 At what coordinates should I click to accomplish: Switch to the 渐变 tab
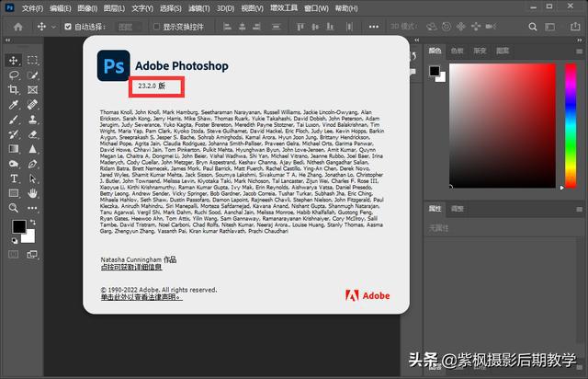click(x=480, y=51)
